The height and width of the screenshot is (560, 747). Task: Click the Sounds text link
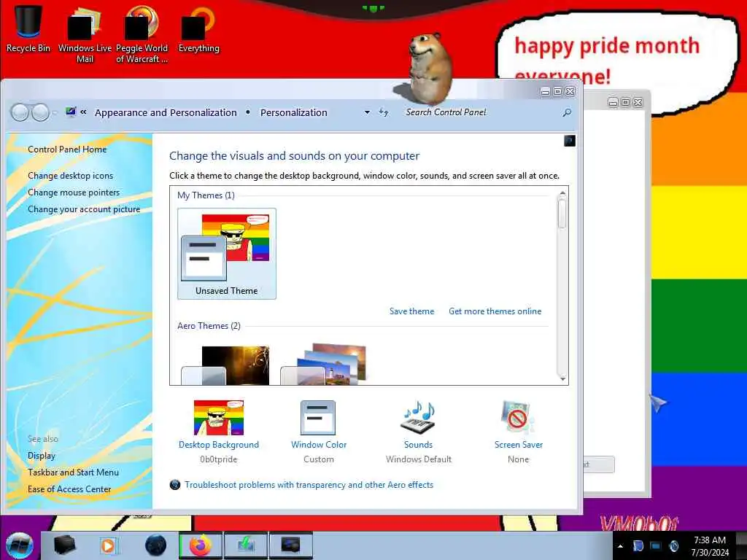418,445
